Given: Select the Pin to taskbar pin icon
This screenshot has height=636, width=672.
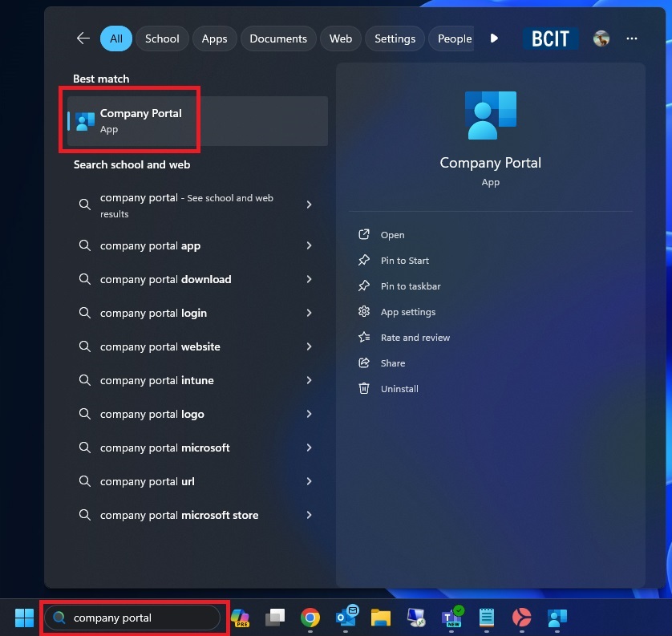Looking at the screenshot, I should tap(365, 286).
